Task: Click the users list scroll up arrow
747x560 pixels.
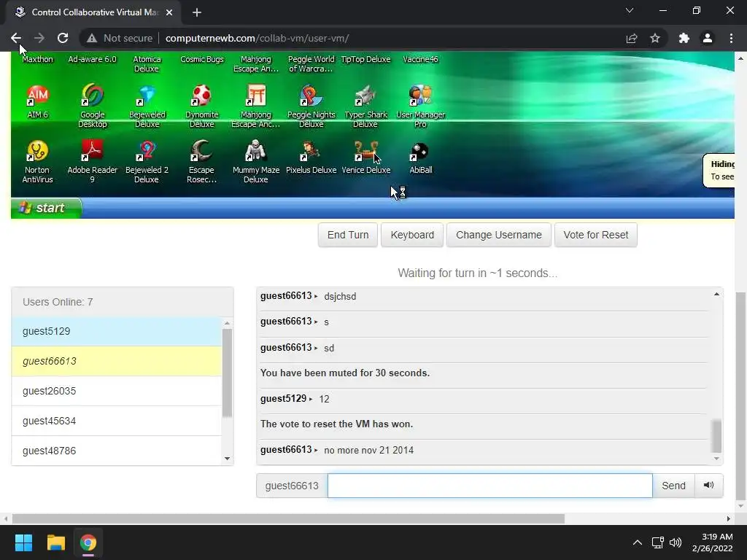Action: click(228, 323)
